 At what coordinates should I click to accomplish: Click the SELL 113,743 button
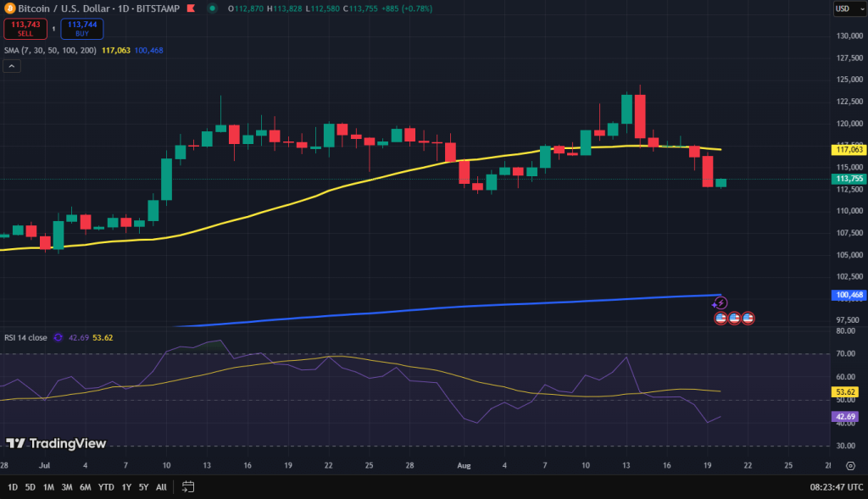coord(25,29)
